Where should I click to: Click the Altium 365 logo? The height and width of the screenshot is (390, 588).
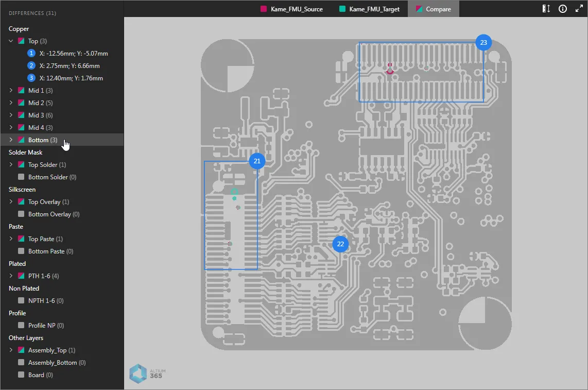(x=147, y=374)
